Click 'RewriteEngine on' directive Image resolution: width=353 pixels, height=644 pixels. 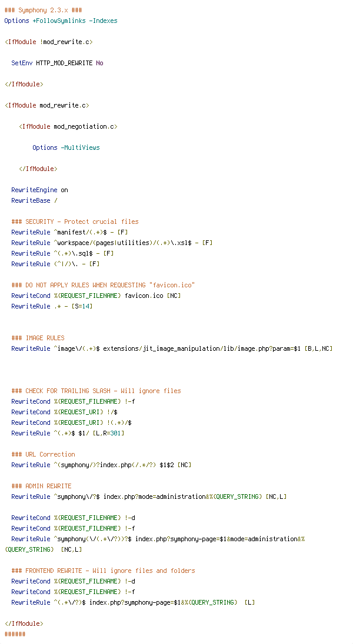coord(40,190)
